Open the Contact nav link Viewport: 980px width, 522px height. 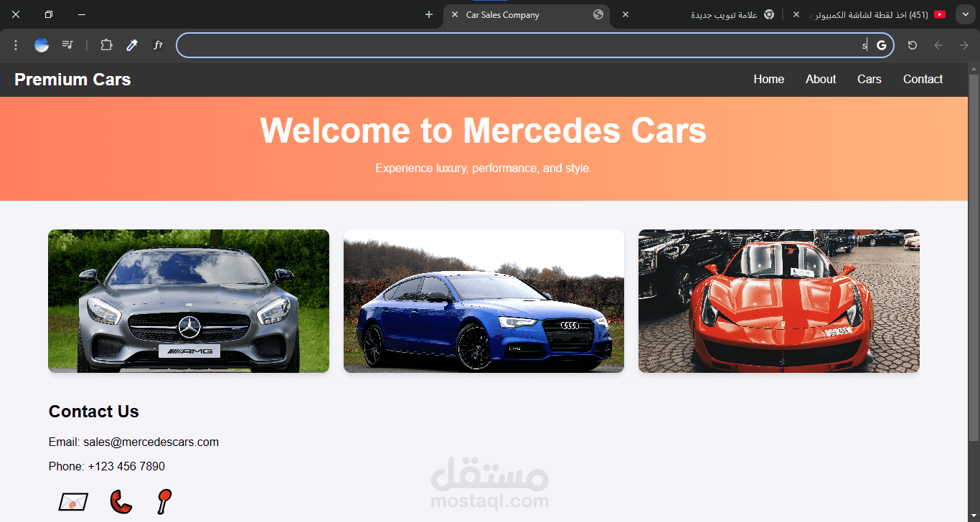pyautogui.click(x=923, y=79)
